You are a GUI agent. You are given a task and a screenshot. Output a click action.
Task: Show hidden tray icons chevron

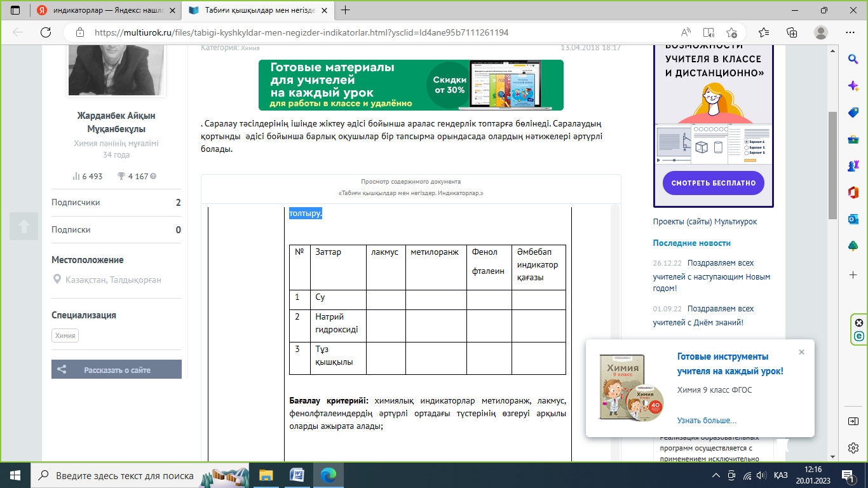(x=716, y=475)
